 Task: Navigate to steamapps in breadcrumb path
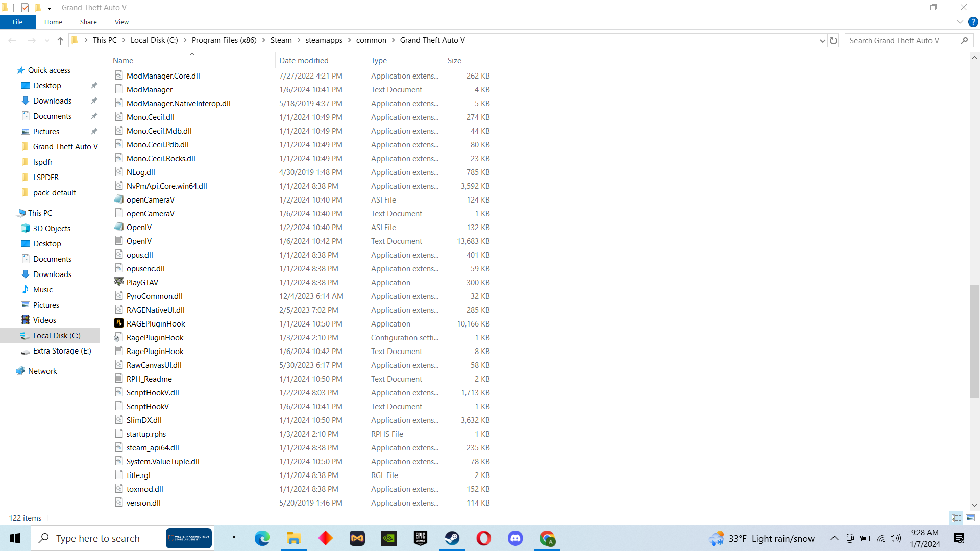click(x=324, y=40)
